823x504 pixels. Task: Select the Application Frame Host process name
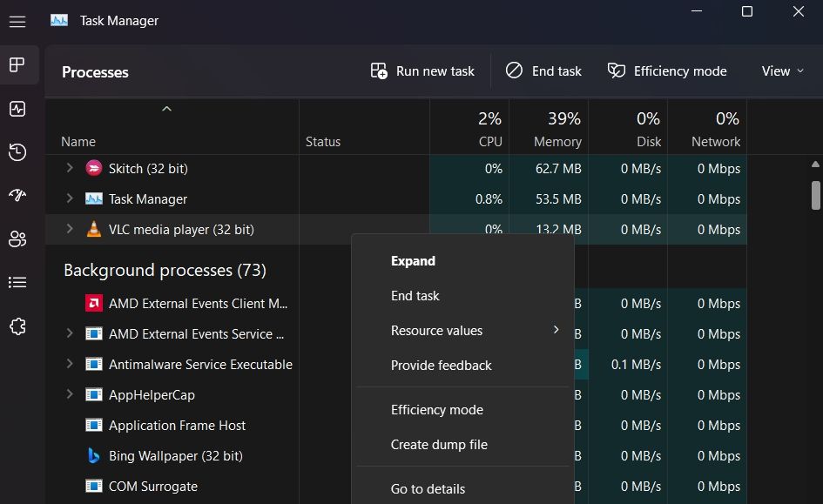click(x=177, y=426)
